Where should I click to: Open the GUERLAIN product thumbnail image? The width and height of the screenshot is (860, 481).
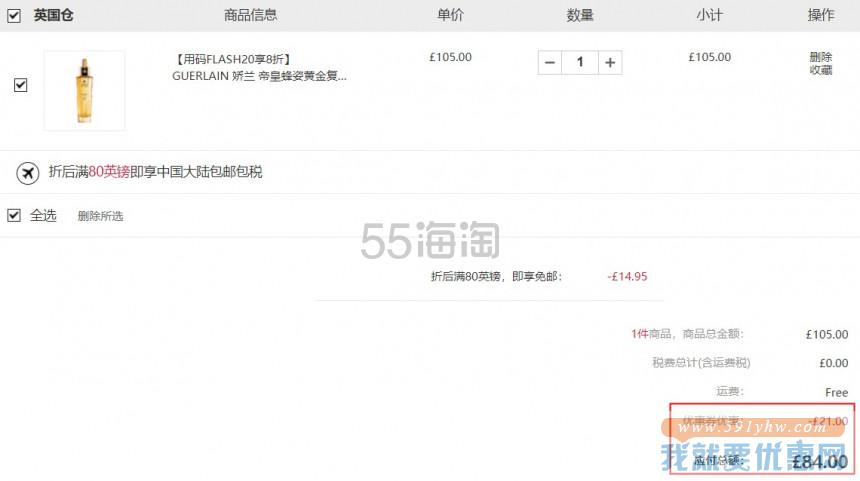84,90
